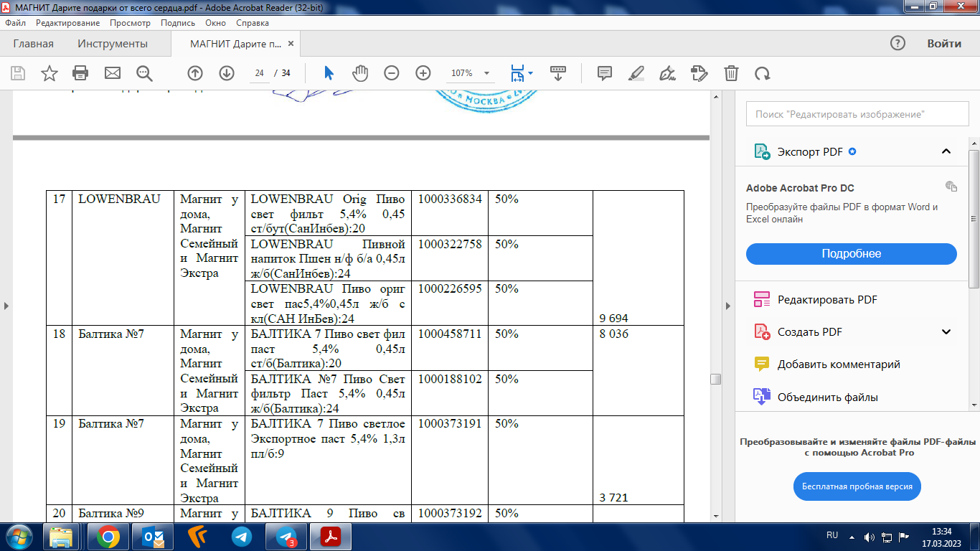This screenshot has width=980, height=551.
Task: Expand the left navigation pane arrow
Action: pyautogui.click(x=6, y=306)
